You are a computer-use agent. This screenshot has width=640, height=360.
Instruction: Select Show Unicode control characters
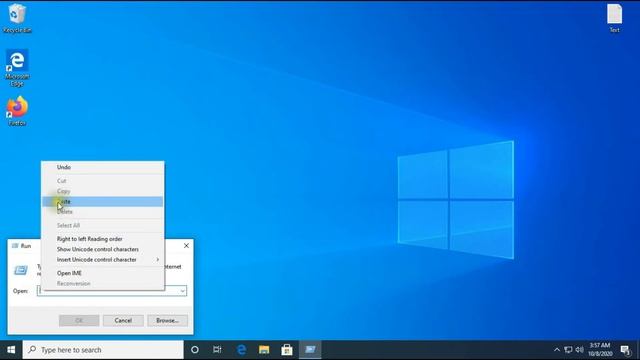click(102, 249)
